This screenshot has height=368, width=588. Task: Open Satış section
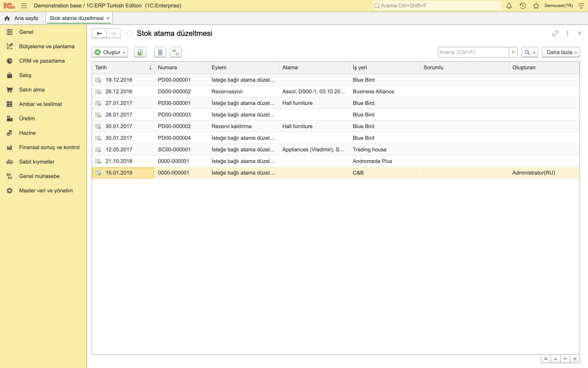[43, 75]
